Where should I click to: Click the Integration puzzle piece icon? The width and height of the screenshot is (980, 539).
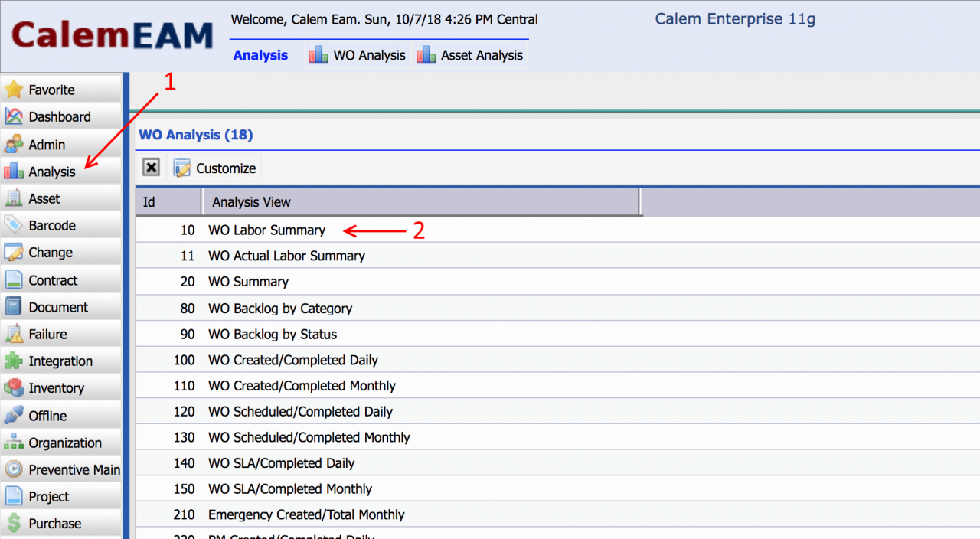click(x=14, y=361)
